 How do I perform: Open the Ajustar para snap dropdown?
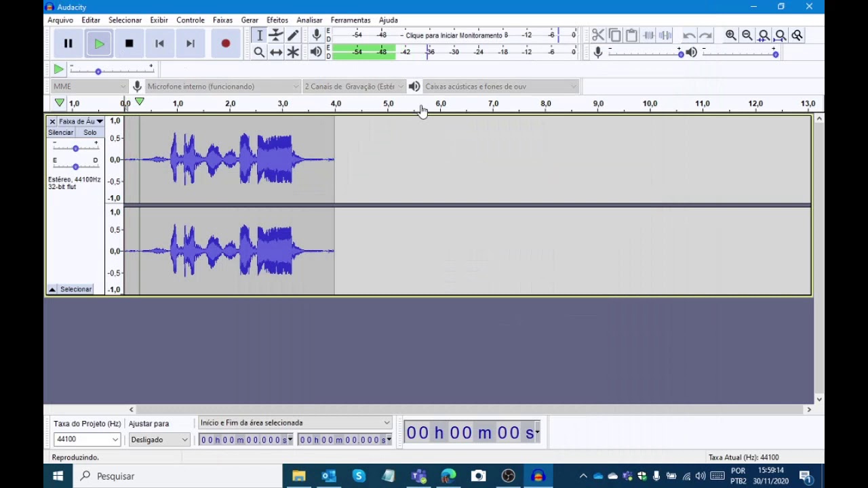pyautogui.click(x=159, y=439)
